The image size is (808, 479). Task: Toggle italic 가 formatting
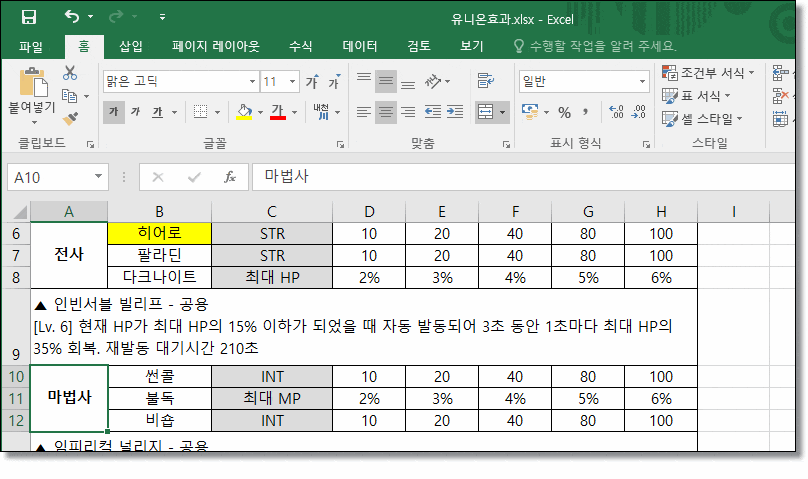click(136, 112)
